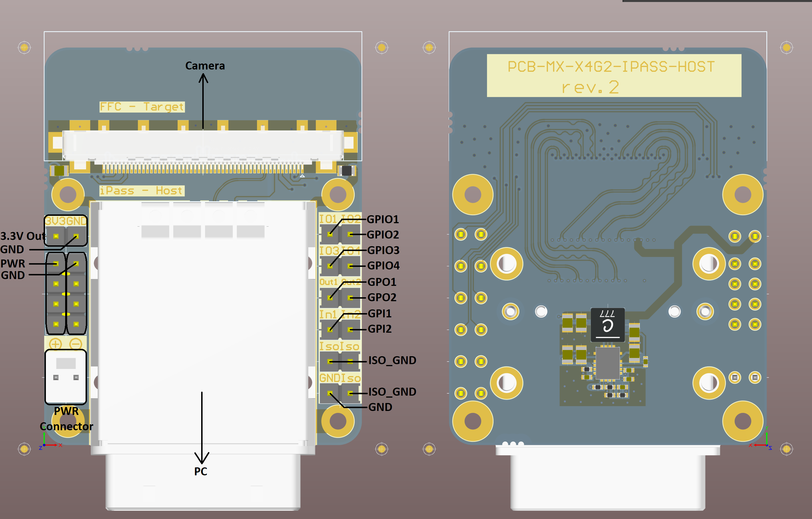Click the IsoIso silkscreen label
Screen dimensions: 812x519
coord(340,346)
